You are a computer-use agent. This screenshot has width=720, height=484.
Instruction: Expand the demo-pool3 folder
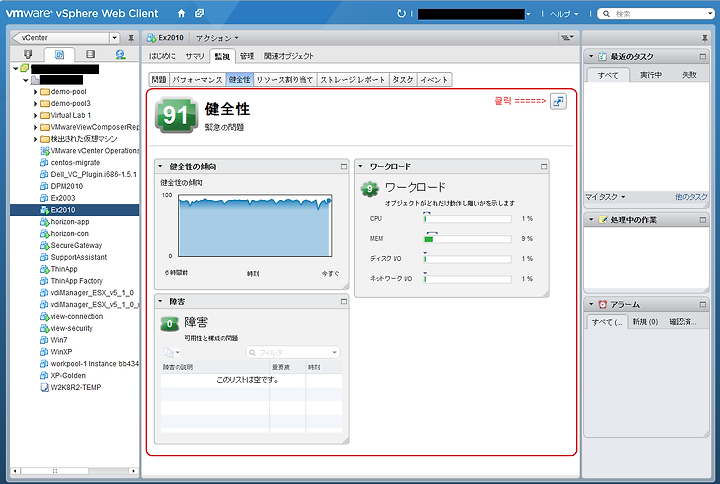pyautogui.click(x=35, y=103)
